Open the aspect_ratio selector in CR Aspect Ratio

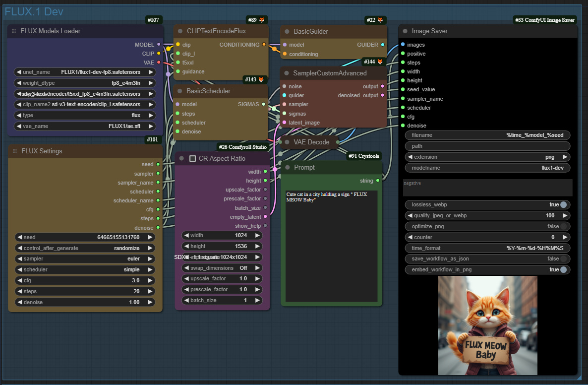pyautogui.click(x=222, y=257)
